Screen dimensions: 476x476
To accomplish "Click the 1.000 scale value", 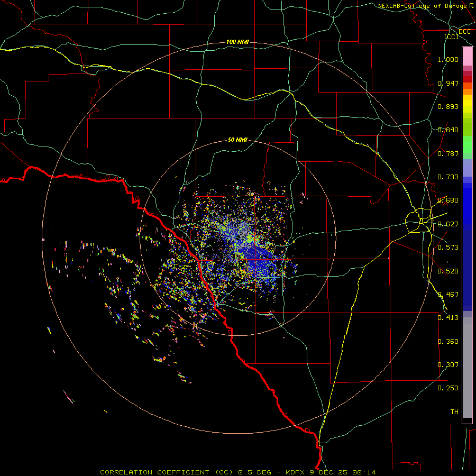I will [x=448, y=59].
